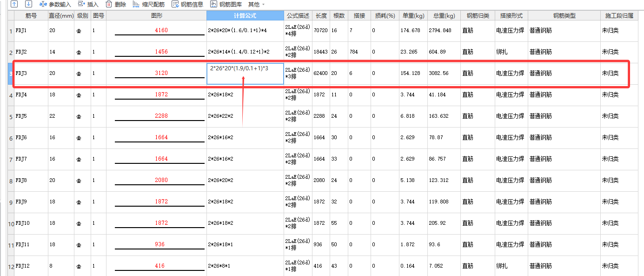Click 电渣压力焊 in FDJ1 row
Screen dimensions: 644x276
coord(510,31)
